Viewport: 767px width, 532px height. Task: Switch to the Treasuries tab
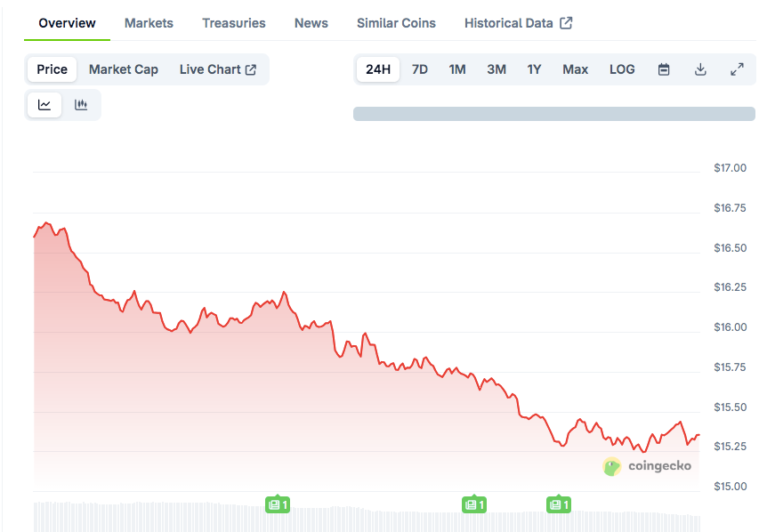pyautogui.click(x=234, y=23)
